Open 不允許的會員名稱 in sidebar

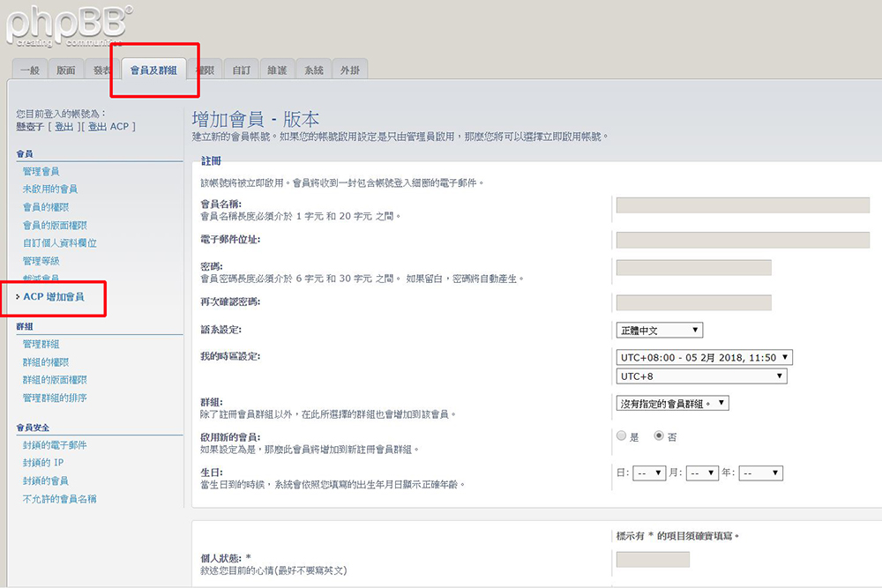60,499
